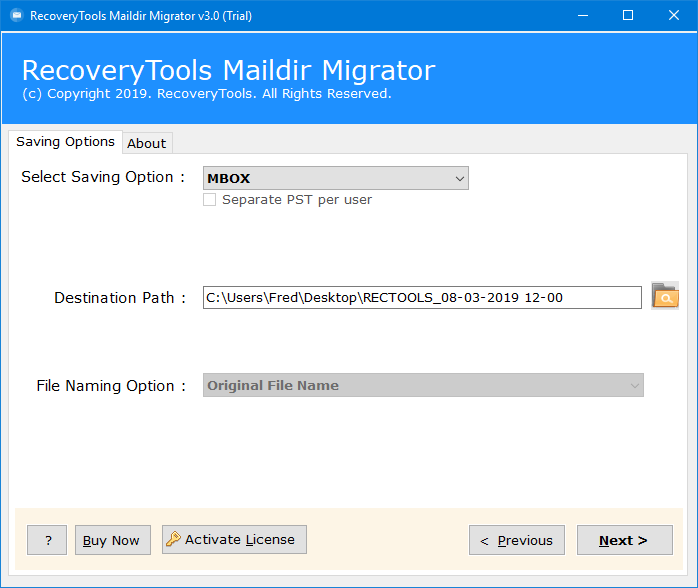
Task: Open help with the ? button
Action: tap(47, 540)
